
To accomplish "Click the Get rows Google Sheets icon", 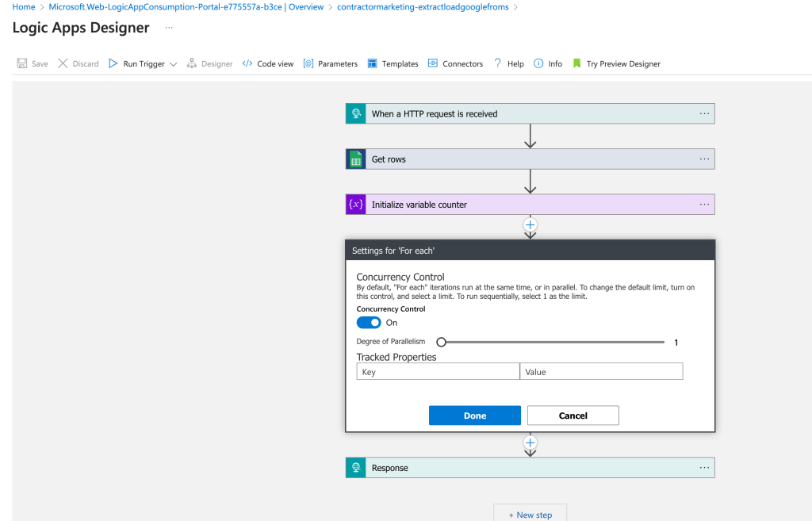I will tap(356, 159).
